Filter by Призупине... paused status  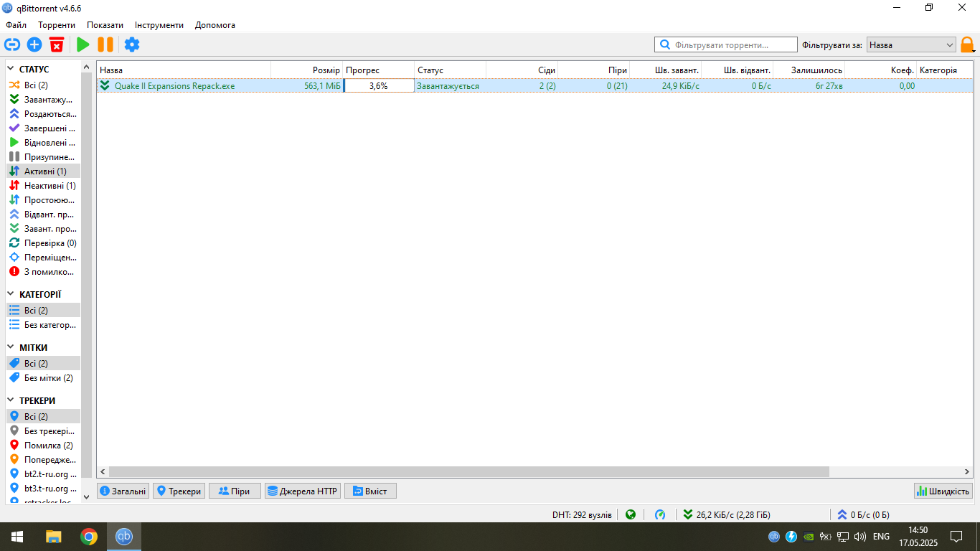pyautogui.click(x=43, y=157)
